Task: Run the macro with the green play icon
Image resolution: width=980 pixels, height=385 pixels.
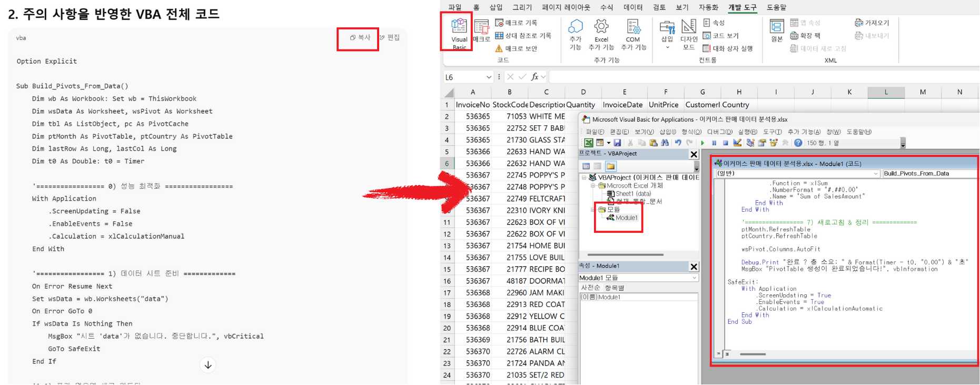Action: [x=702, y=143]
